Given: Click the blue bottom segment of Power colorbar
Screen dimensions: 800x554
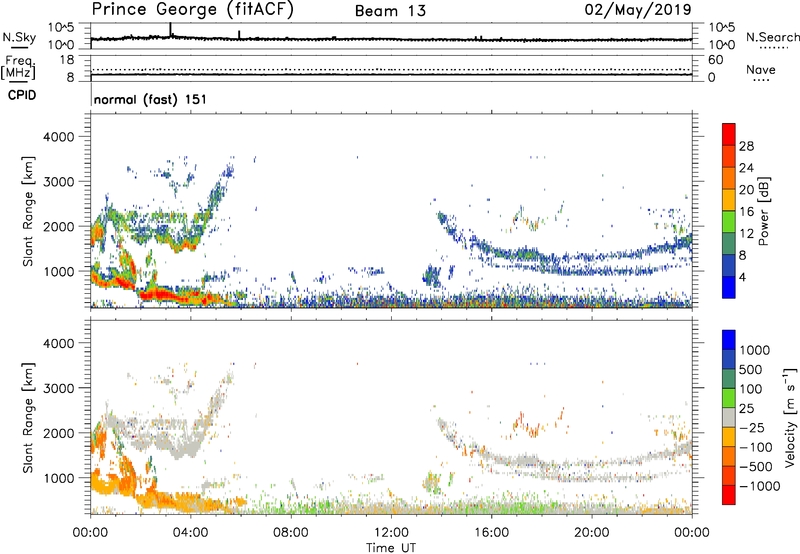Looking at the screenshot, I should point(729,287).
